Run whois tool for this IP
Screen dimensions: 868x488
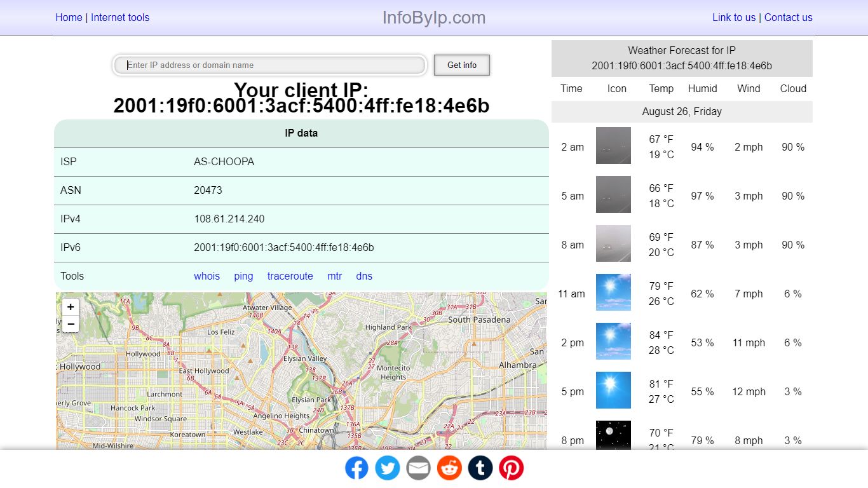click(x=207, y=276)
